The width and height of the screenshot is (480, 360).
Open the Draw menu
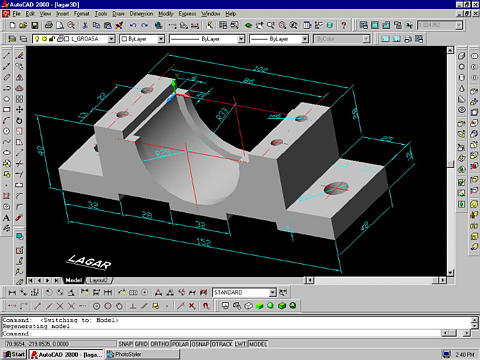(118, 14)
